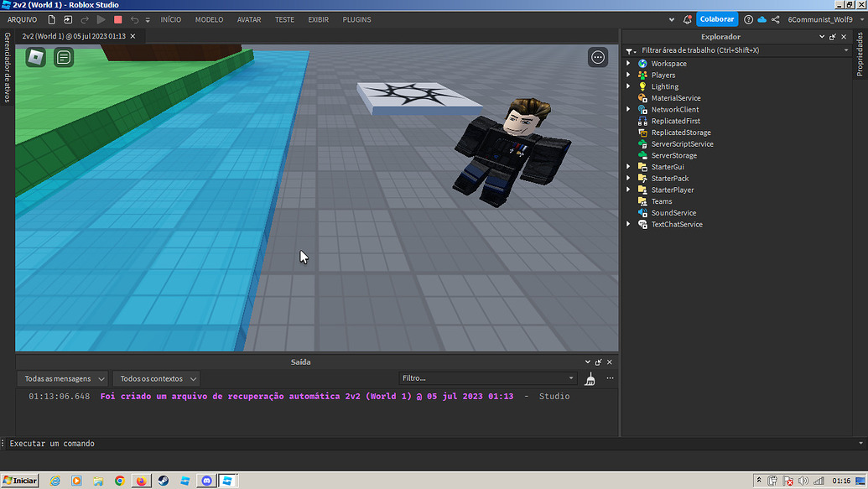Open the ARQUIVO menu
868x489 pixels.
tap(23, 19)
